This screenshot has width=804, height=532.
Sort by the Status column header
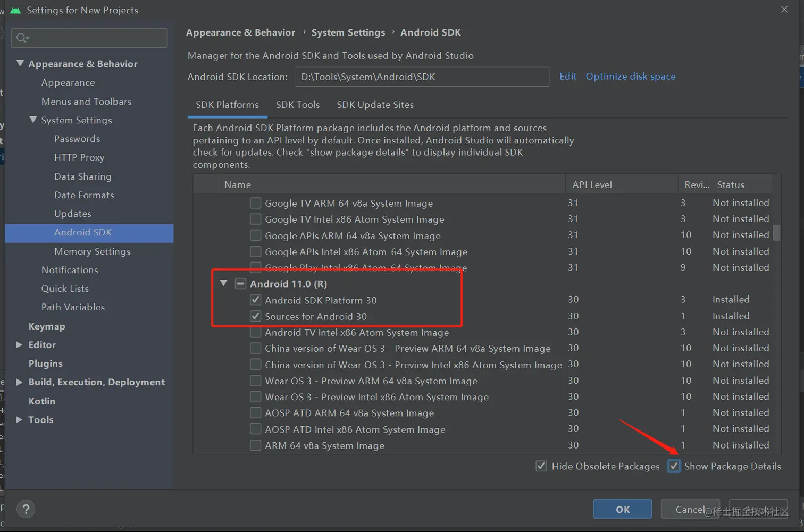pyautogui.click(x=741, y=184)
